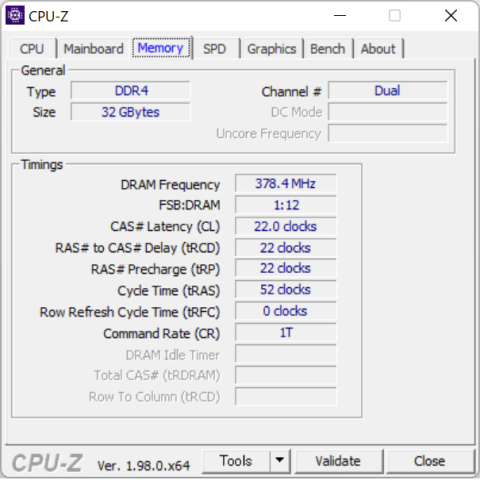Open the Bench tab
Screen dimensions: 480x480
pos(328,49)
